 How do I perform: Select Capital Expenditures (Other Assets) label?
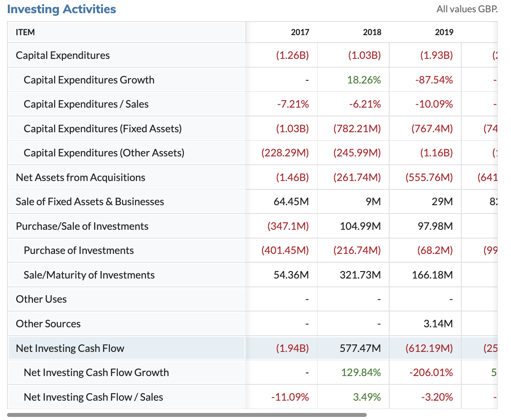coord(104,153)
